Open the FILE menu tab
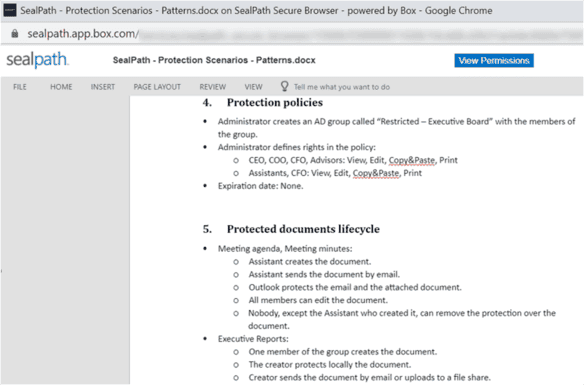This screenshot has width=584, height=385. (x=20, y=87)
